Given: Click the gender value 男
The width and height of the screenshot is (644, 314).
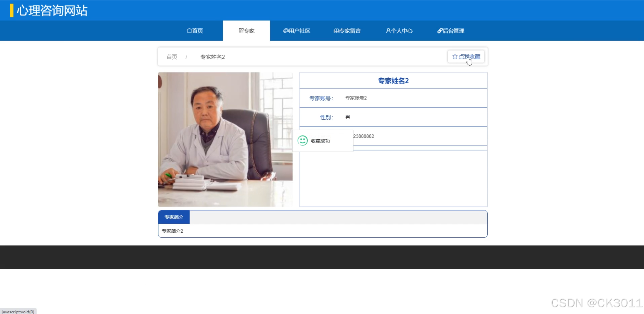Looking at the screenshot, I should (x=348, y=117).
